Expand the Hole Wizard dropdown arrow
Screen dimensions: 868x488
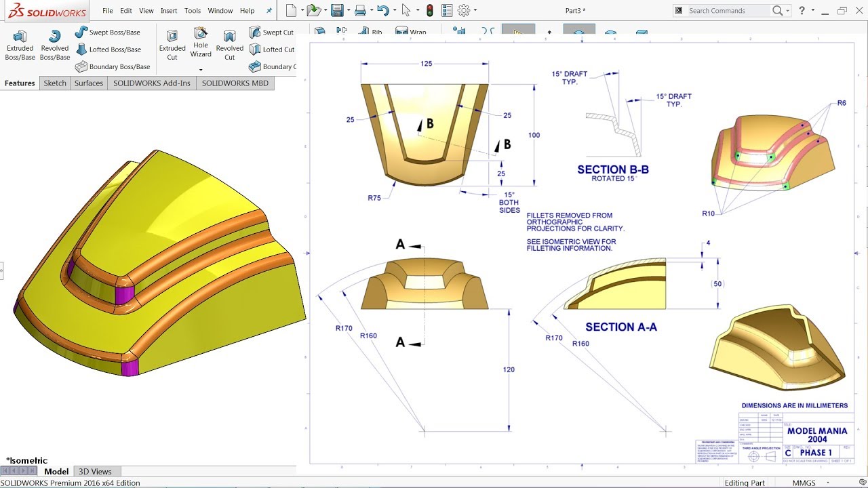201,70
